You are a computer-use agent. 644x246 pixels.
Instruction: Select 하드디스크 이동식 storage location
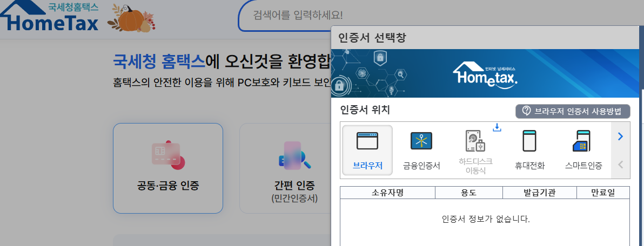[475, 151]
